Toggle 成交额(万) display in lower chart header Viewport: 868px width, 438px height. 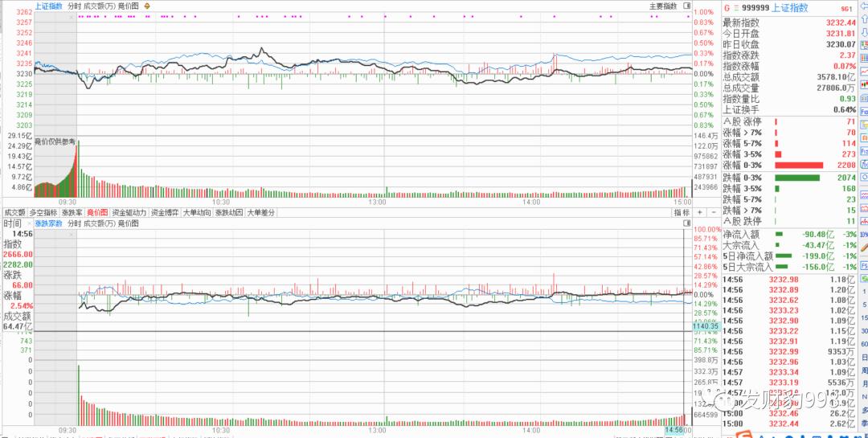coord(100,223)
